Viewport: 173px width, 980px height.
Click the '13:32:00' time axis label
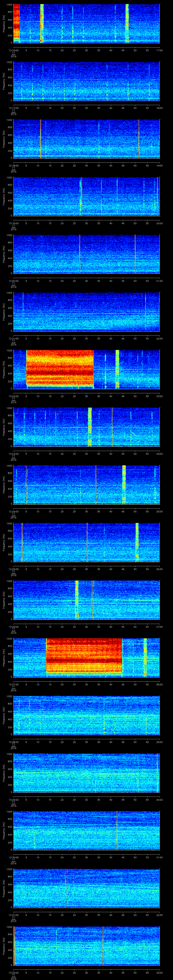click(13, 972)
